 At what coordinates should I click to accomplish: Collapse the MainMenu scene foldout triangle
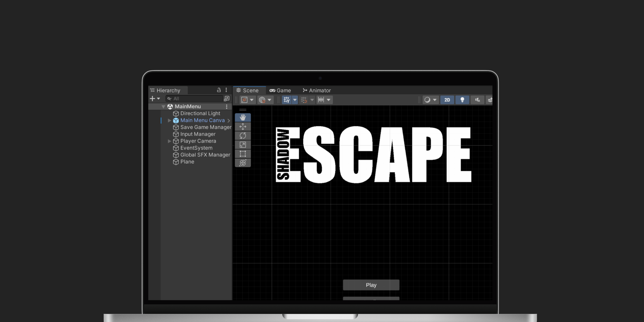tap(163, 107)
